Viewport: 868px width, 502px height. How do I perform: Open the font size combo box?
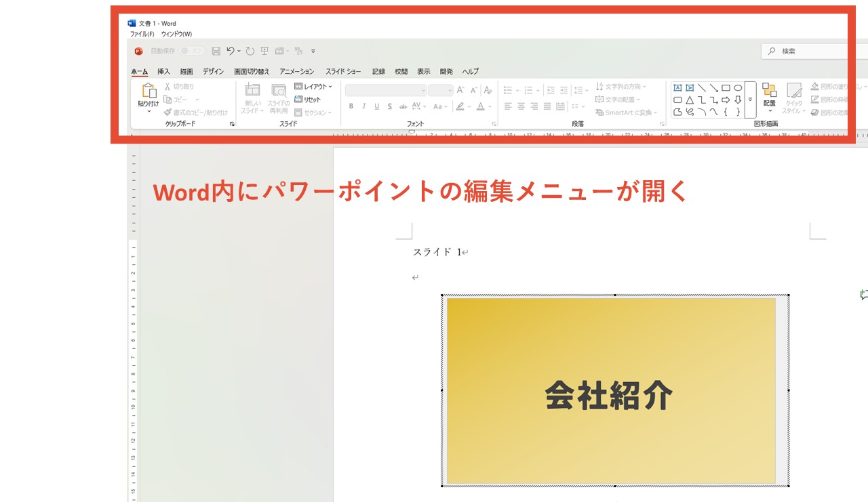[441, 90]
